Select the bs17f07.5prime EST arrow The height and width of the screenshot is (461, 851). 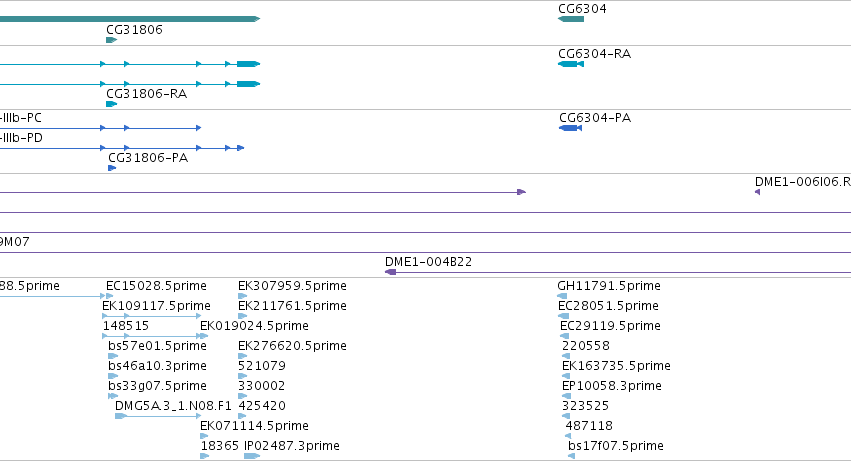571,456
